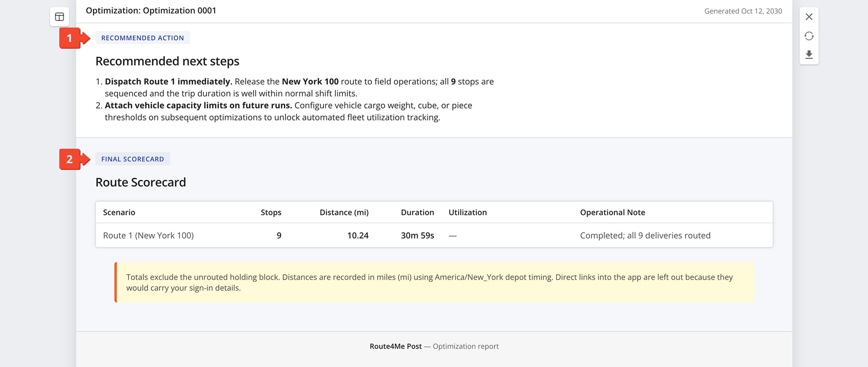Click the yellow 'Totals exclude the unrouted' note
Screen dimensions: 868x367
[x=434, y=282]
